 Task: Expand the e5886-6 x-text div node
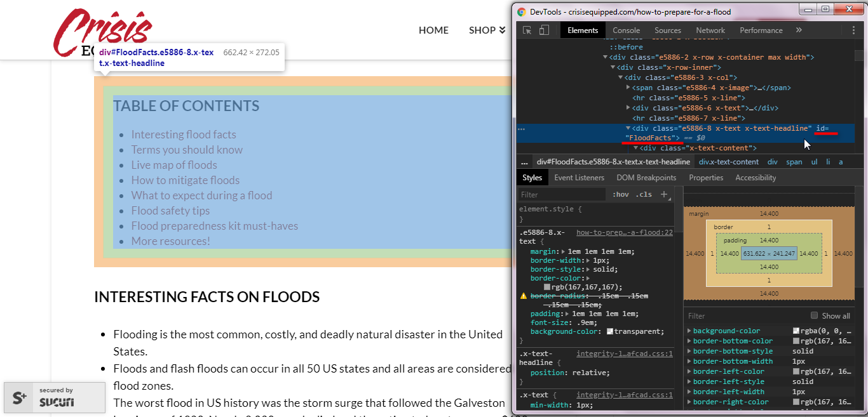tap(628, 108)
